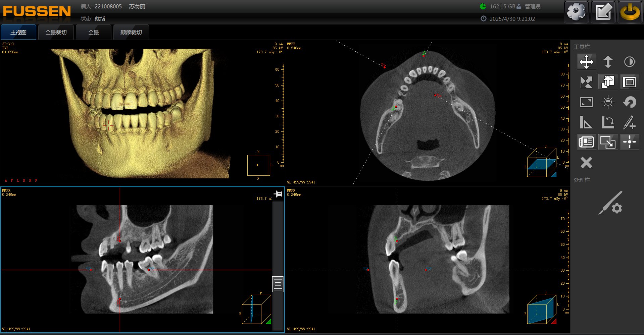644x335 pixels.
Task: Pin the sagittal MPR view
Action: click(x=278, y=194)
